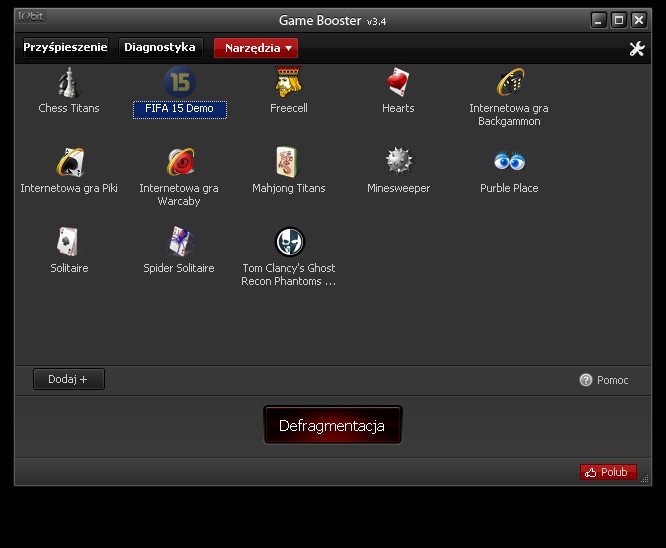Screen dimensions: 666x548
Task: Click the FIFA 15 Demo label
Action: point(180,109)
